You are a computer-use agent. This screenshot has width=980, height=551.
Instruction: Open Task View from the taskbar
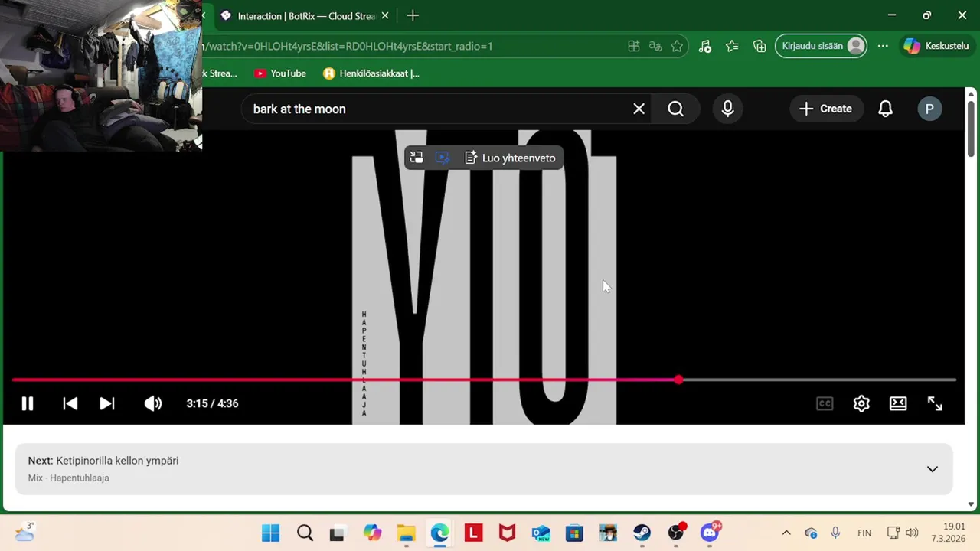(337, 533)
